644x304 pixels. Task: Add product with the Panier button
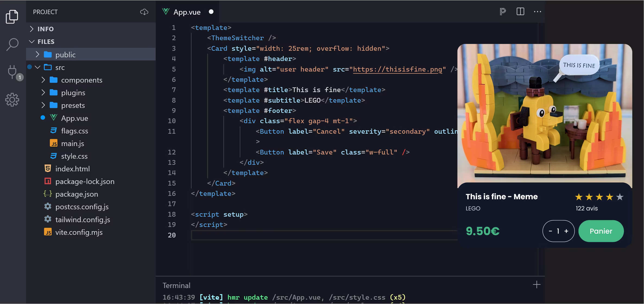point(601,231)
